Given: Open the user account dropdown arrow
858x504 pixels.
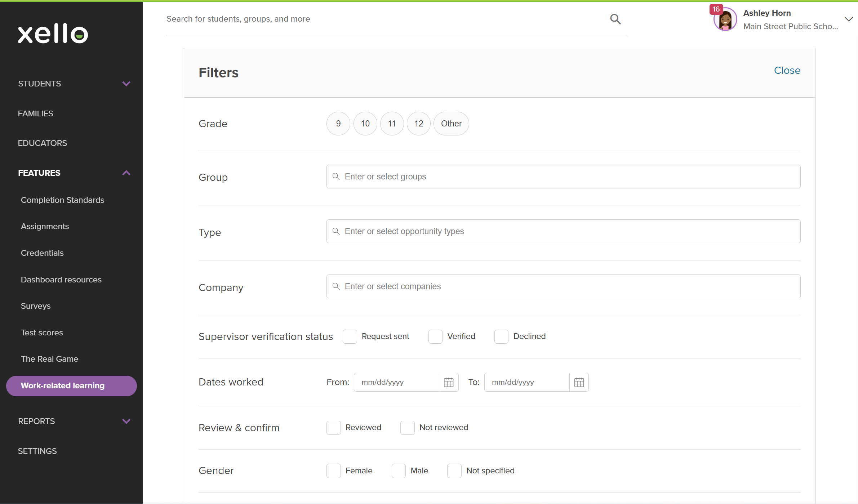Looking at the screenshot, I should pyautogui.click(x=849, y=19).
